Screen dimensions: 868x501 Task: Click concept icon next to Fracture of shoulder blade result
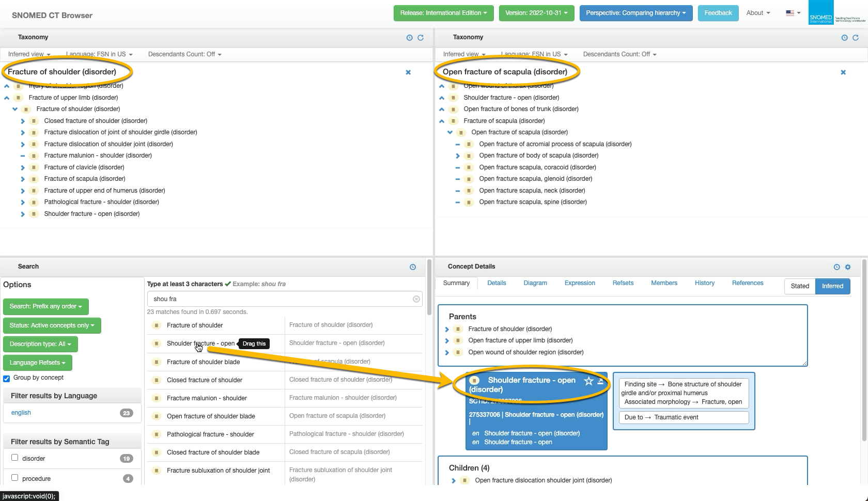(156, 362)
